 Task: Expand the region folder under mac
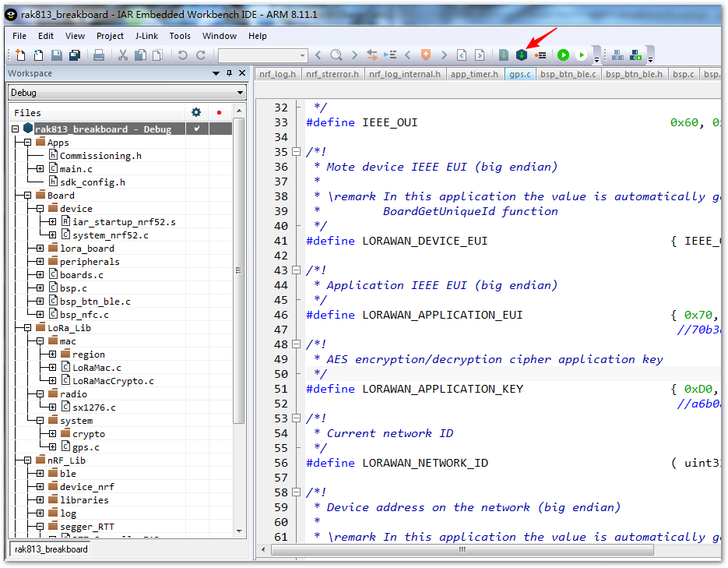[52, 354]
